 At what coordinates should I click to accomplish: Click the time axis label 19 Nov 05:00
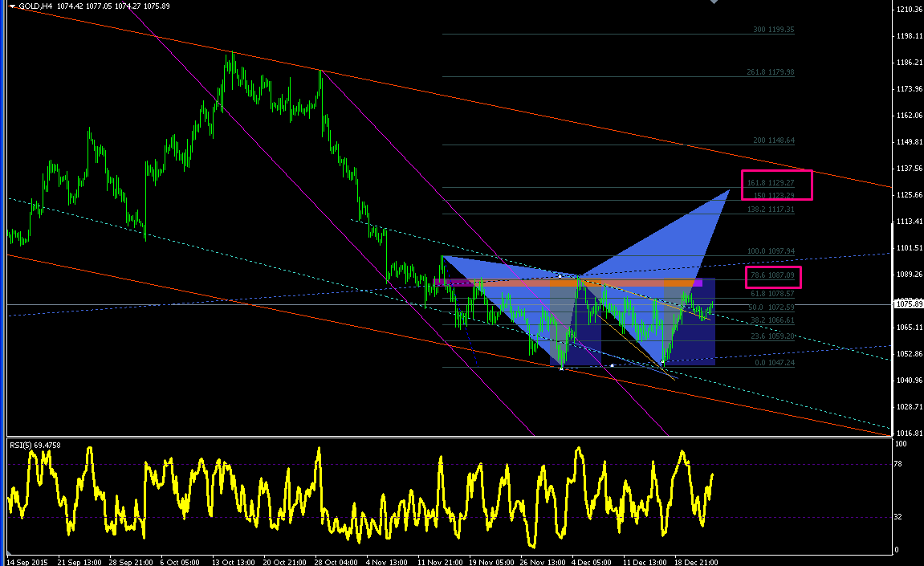coord(491,563)
